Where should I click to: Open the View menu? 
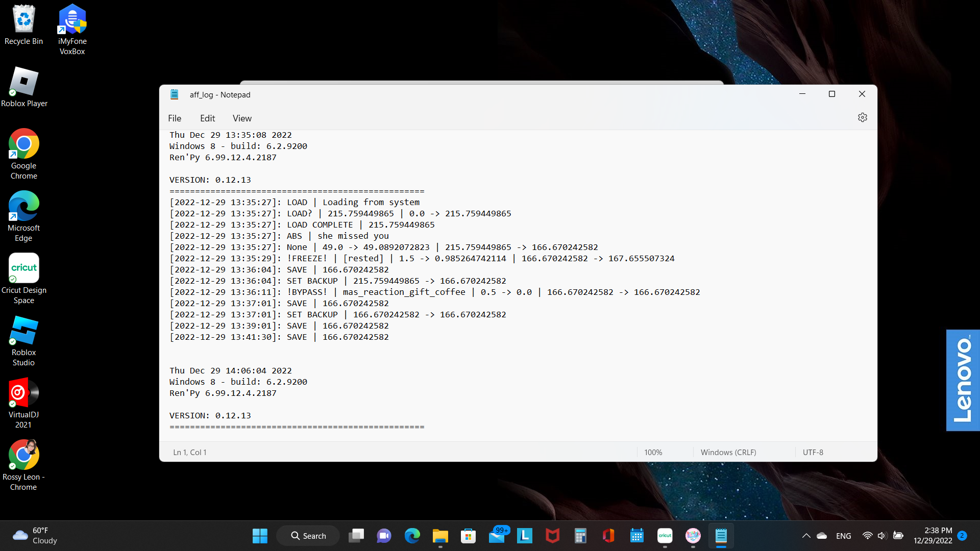242,118
